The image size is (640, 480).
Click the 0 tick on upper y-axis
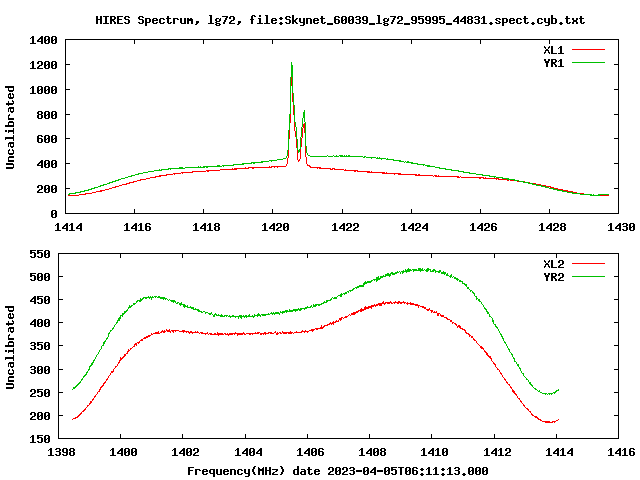coord(54,214)
